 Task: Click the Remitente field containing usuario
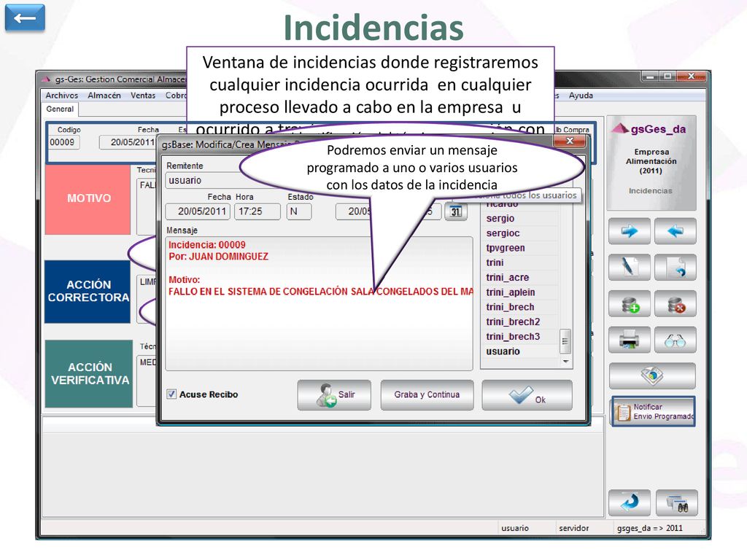(209, 181)
